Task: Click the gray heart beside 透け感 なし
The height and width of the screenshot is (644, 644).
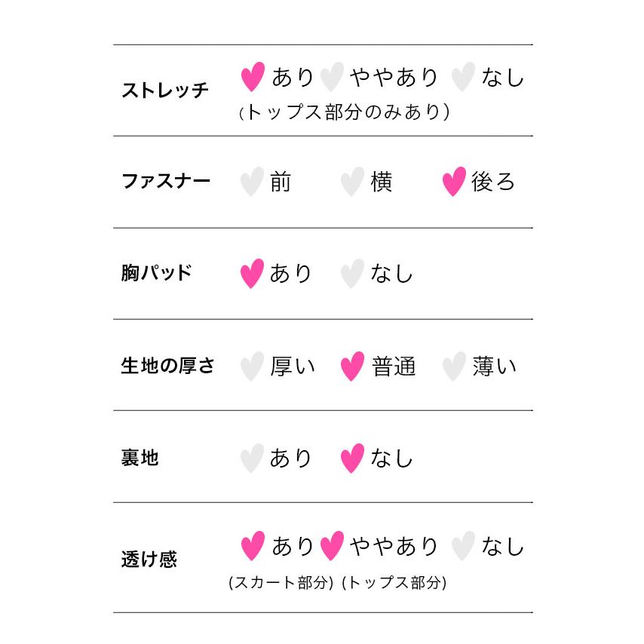Action: coord(462,546)
